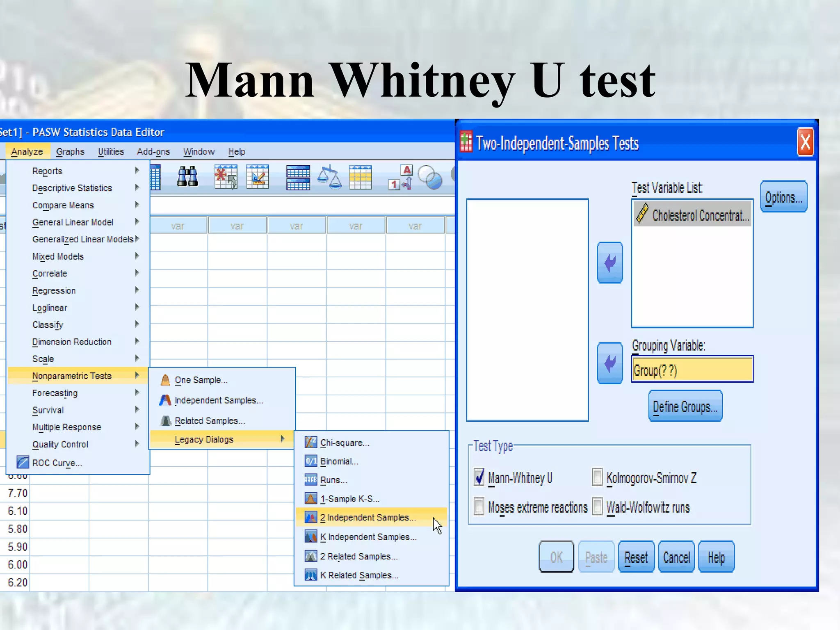Open the Utilities menu

point(111,151)
